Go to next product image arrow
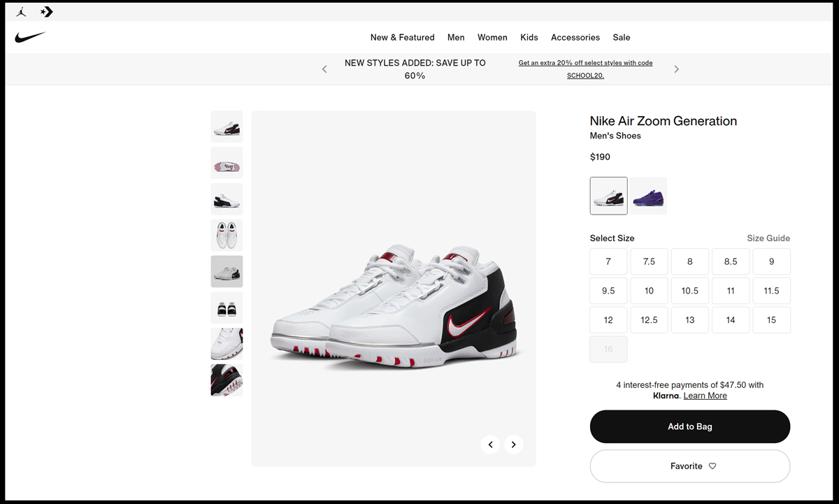 [514, 445]
